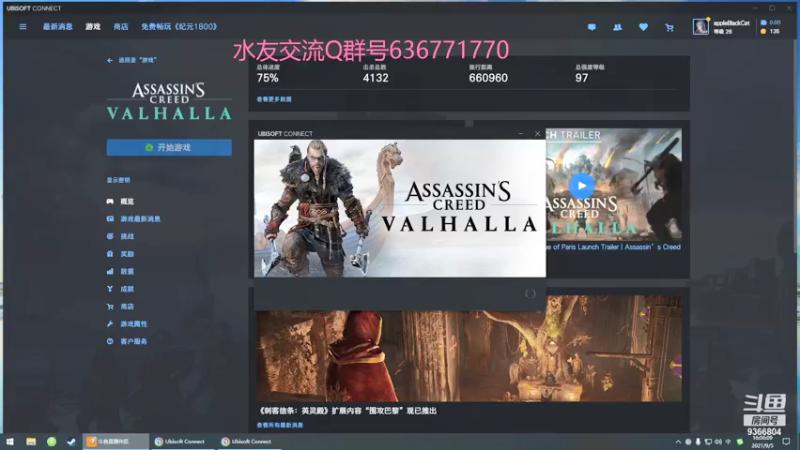
Task: Switch to second Ubisoft Connect taskbar button
Action: point(249,441)
